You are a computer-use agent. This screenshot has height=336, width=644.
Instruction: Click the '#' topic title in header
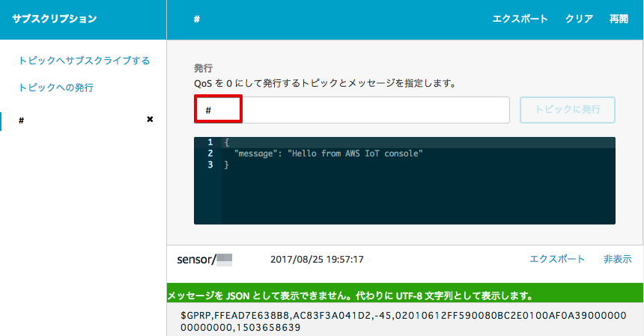[197, 19]
